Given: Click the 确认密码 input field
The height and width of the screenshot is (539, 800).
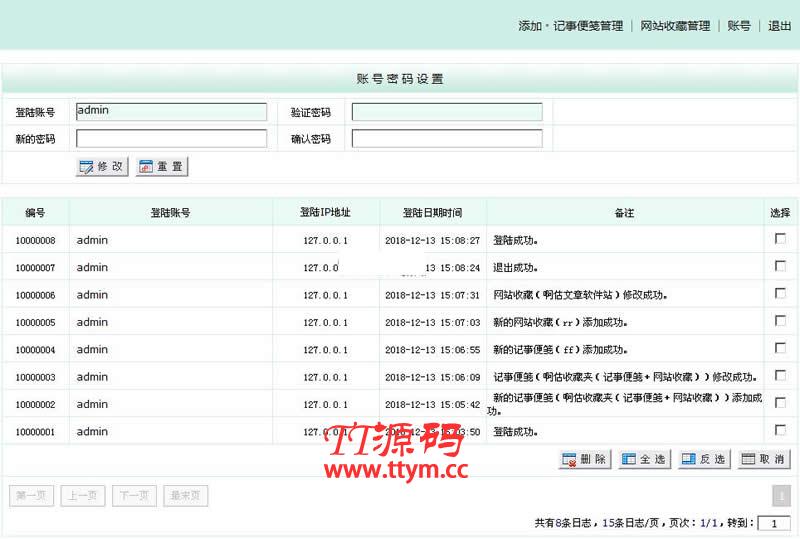Looking at the screenshot, I should tap(447, 138).
